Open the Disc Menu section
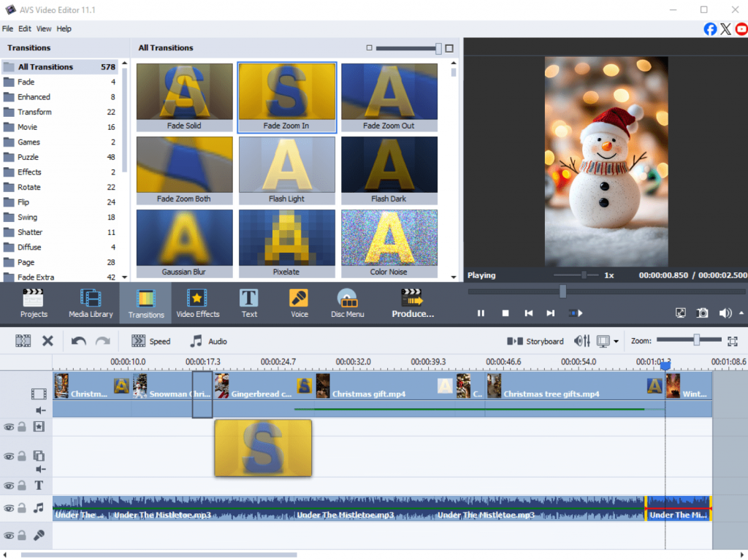The height and width of the screenshot is (560, 748). coord(347,303)
